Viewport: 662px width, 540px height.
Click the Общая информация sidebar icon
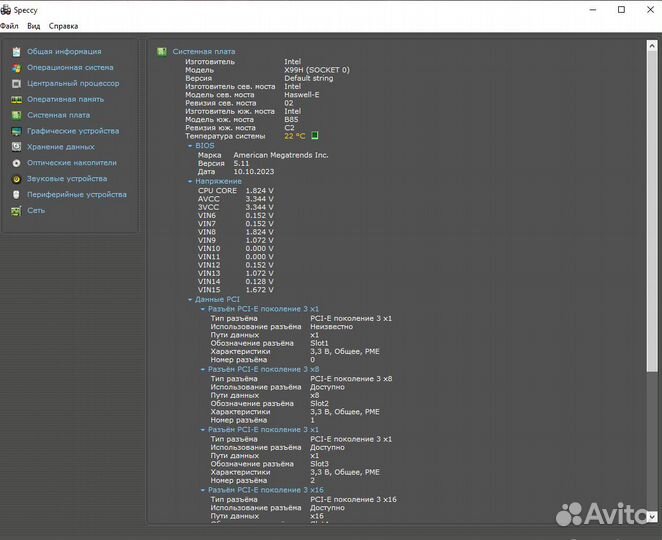point(16,52)
